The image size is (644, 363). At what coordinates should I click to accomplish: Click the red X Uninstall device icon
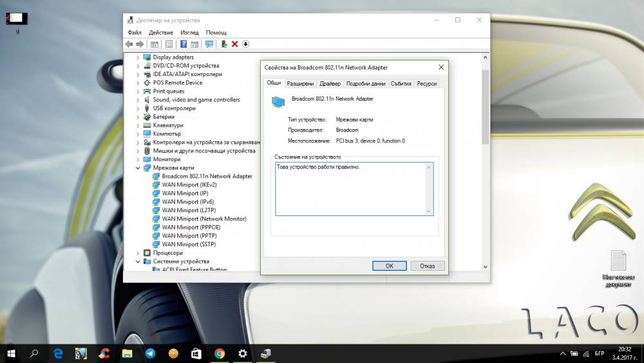point(234,44)
